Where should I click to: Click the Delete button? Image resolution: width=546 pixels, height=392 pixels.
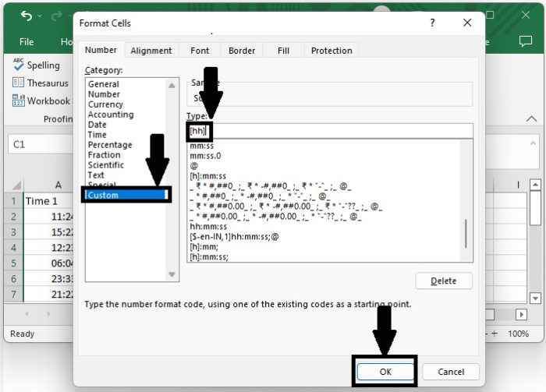pos(444,281)
